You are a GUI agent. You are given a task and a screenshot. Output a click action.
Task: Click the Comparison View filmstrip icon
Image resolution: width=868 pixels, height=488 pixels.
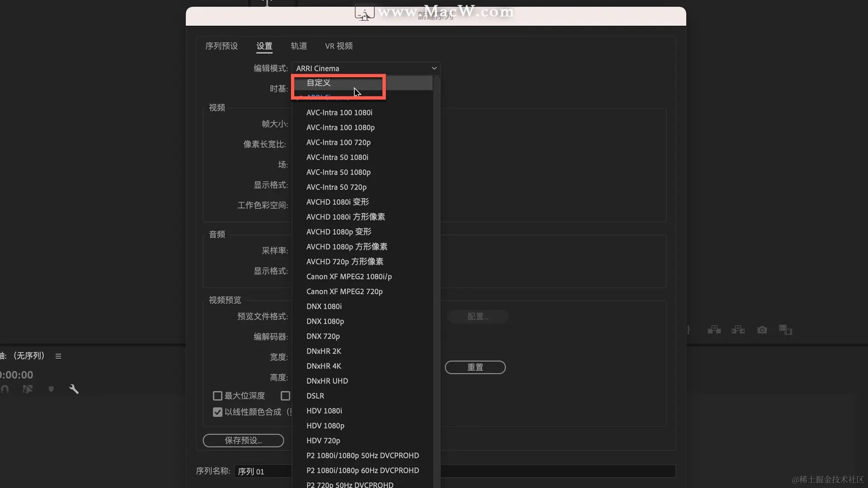click(x=785, y=330)
